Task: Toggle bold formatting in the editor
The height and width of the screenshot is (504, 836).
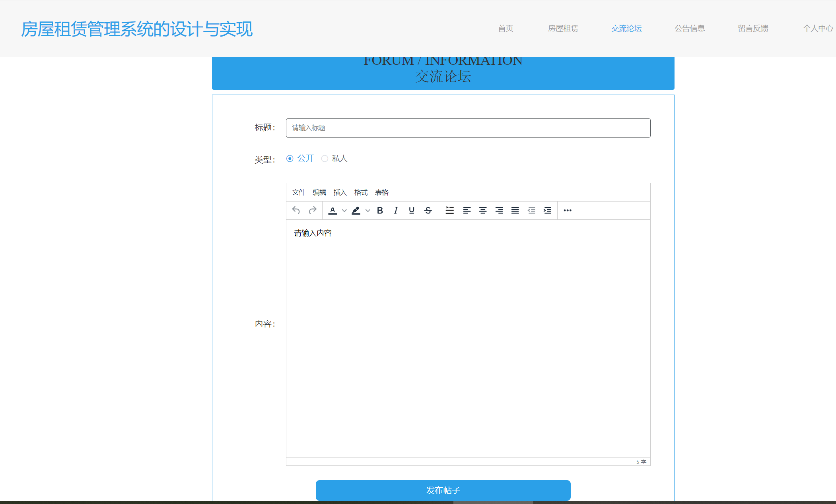Action: click(x=380, y=210)
